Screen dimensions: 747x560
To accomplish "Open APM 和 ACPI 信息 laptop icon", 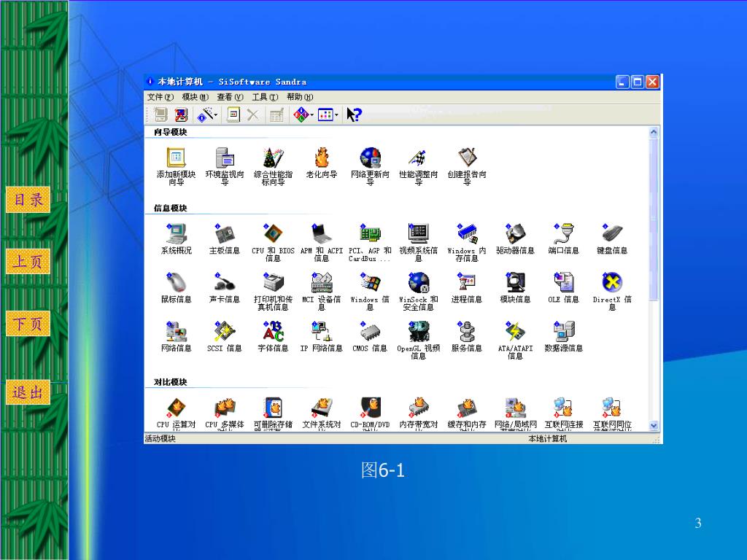I will point(322,234).
